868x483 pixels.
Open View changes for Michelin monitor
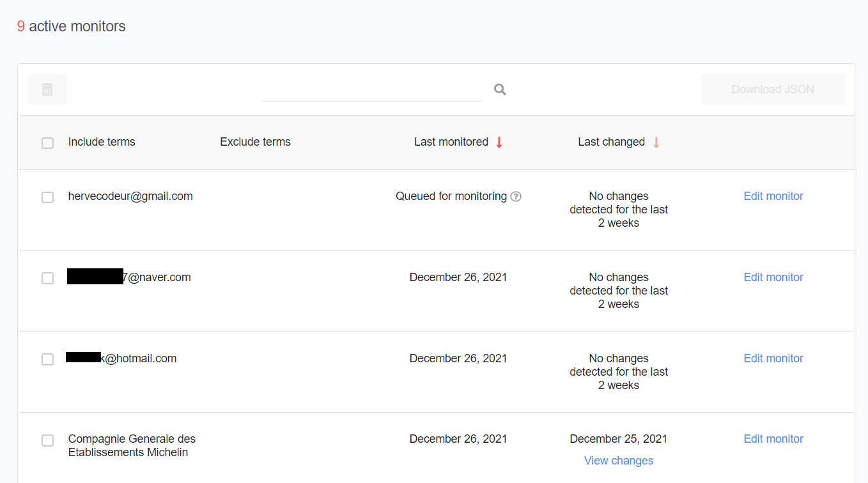point(619,461)
